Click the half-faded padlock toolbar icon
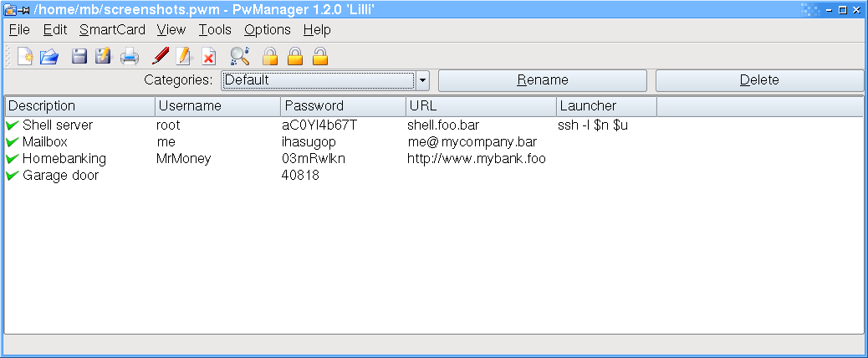The width and height of the screenshot is (868, 358). (x=269, y=56)
